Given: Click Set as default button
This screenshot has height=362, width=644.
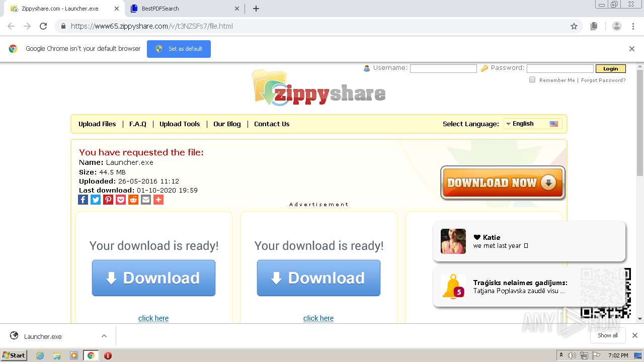Looking at the screenshot, I should pos(179,49).
